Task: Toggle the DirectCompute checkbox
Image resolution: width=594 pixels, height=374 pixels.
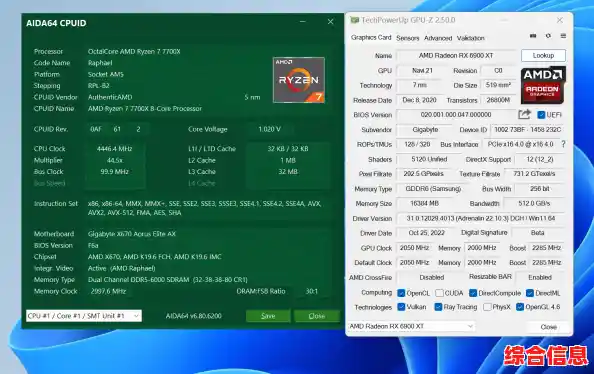Action: [x=473, y=293]
